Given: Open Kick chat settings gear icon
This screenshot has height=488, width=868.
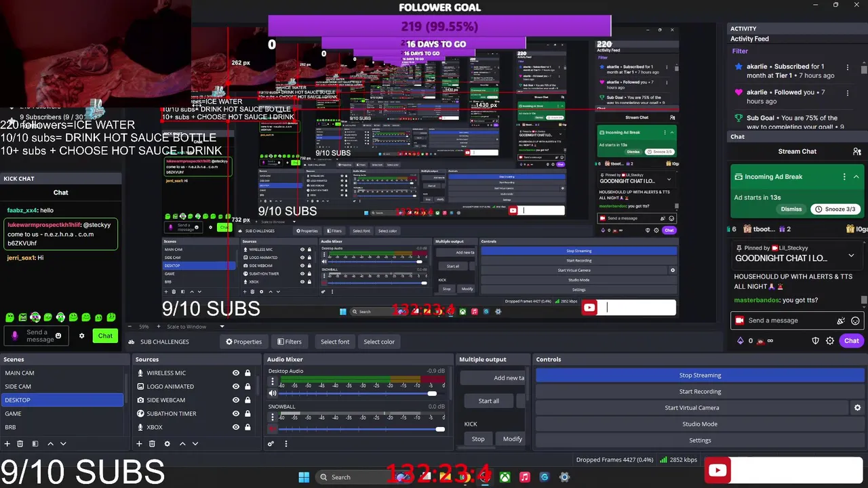Looking at the screenshot, I should click(x=82, y=336).
